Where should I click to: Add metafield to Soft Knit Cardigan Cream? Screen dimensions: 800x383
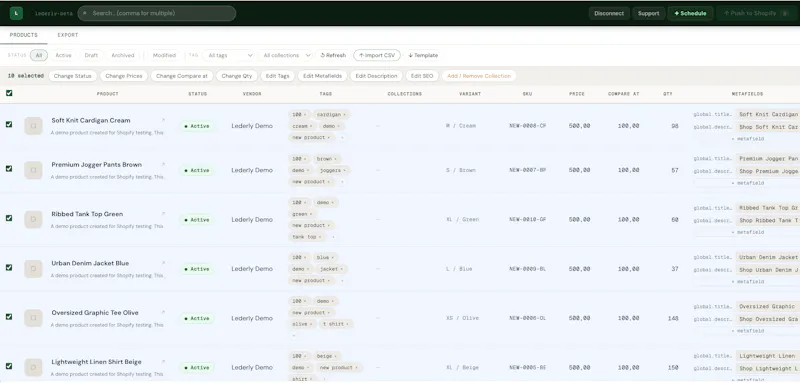pos(747,139)
